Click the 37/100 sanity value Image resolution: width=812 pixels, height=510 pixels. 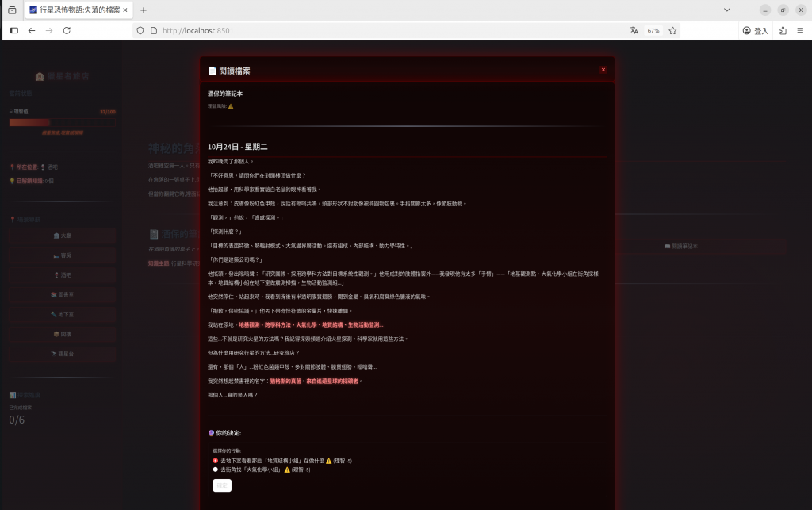(108, 112)
